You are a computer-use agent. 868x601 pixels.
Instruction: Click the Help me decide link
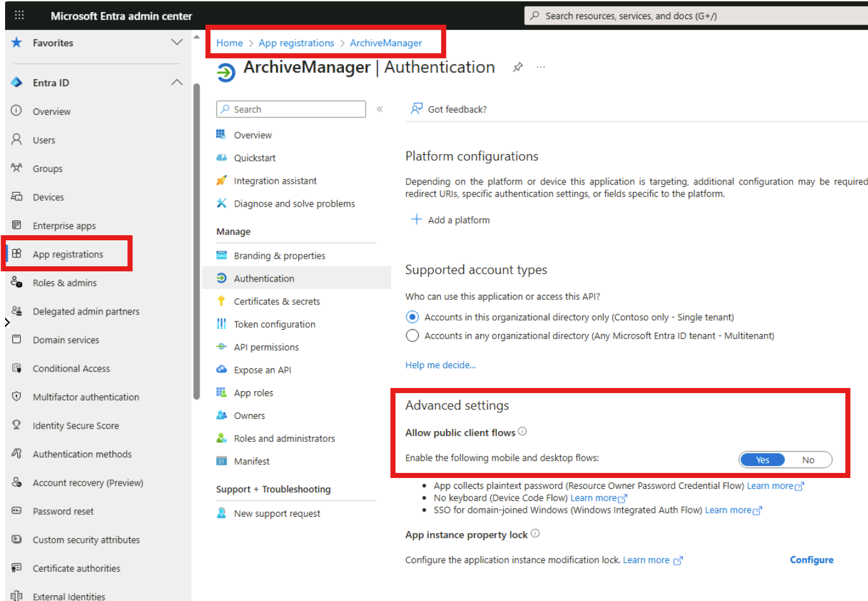pyautogui.click(x=440, y=365)
